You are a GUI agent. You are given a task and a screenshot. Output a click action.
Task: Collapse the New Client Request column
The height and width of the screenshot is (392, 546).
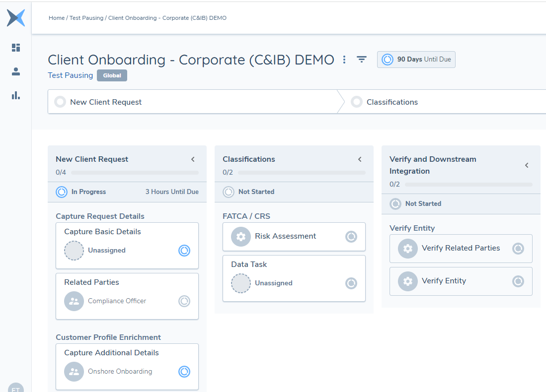click(193, 159)
